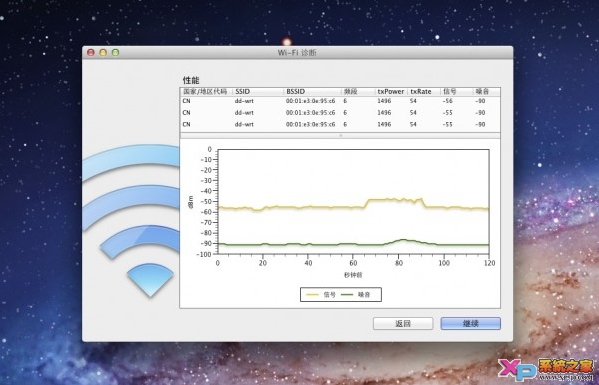Click the green 噪音 entry in the chart legend

[355, 294]
